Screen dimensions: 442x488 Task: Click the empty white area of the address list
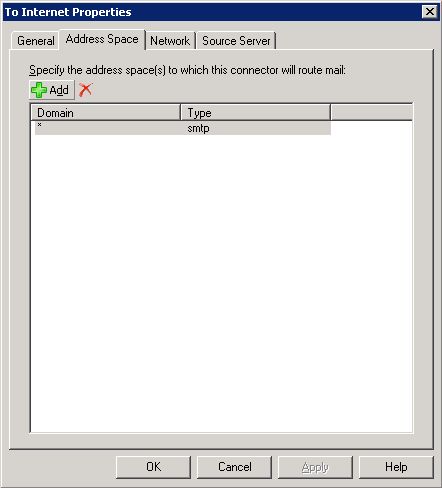tap(221, 283)
